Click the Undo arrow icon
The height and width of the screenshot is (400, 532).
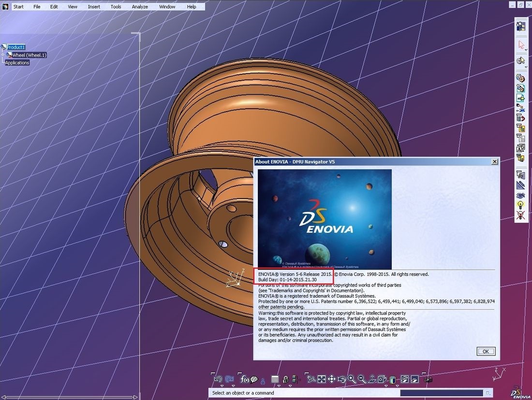click(218, 379)
